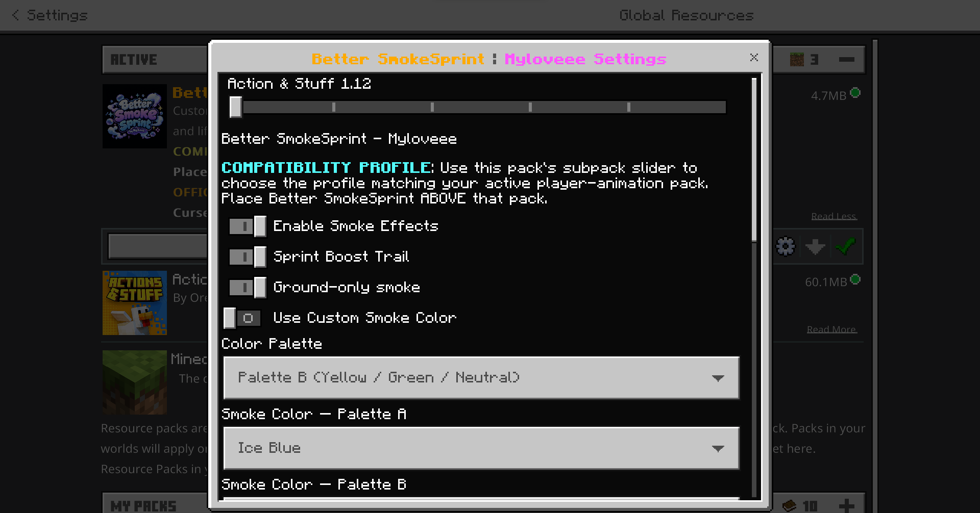Enable Use Custom Smoke Color switch
This screenshot has height=513, width=980.
click(242, 318)
